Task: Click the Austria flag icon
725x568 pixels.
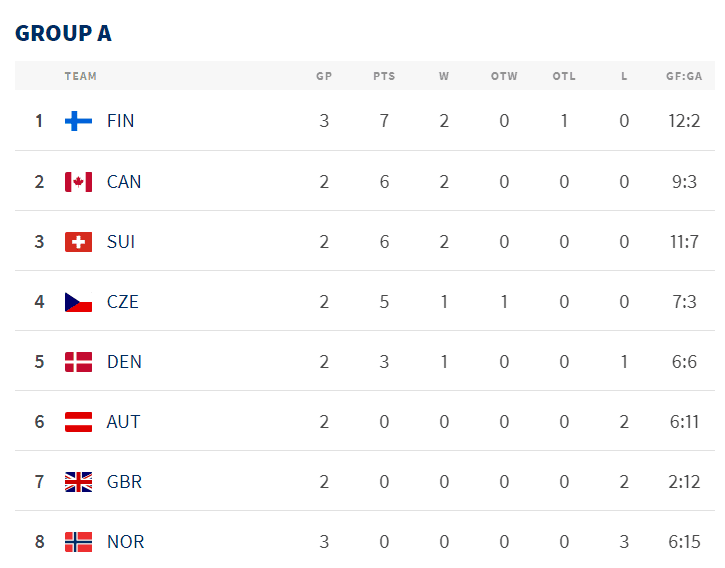Action: (x=78, y=421)
